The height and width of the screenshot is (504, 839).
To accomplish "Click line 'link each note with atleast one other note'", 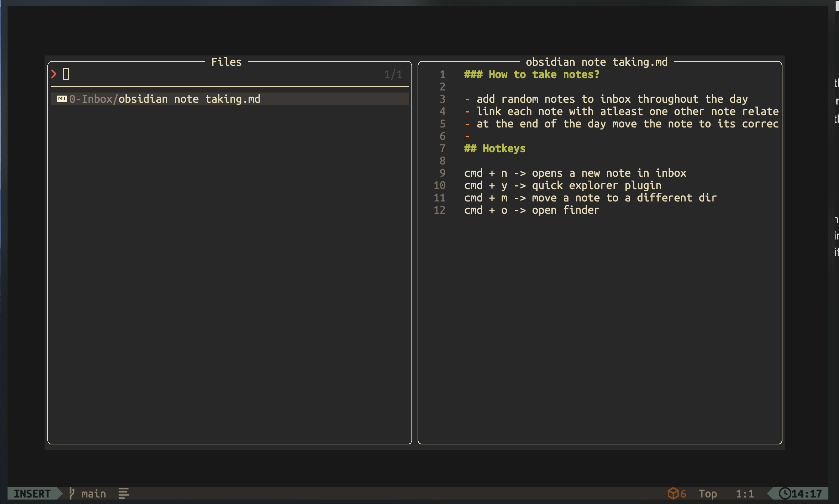I will click(622, 111).
